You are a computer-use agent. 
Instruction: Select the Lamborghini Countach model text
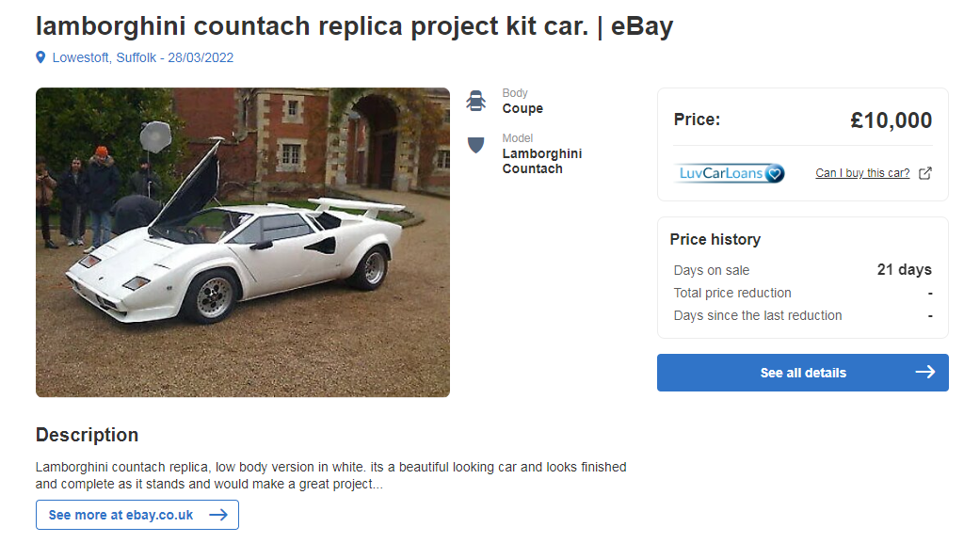coord(542,160)
